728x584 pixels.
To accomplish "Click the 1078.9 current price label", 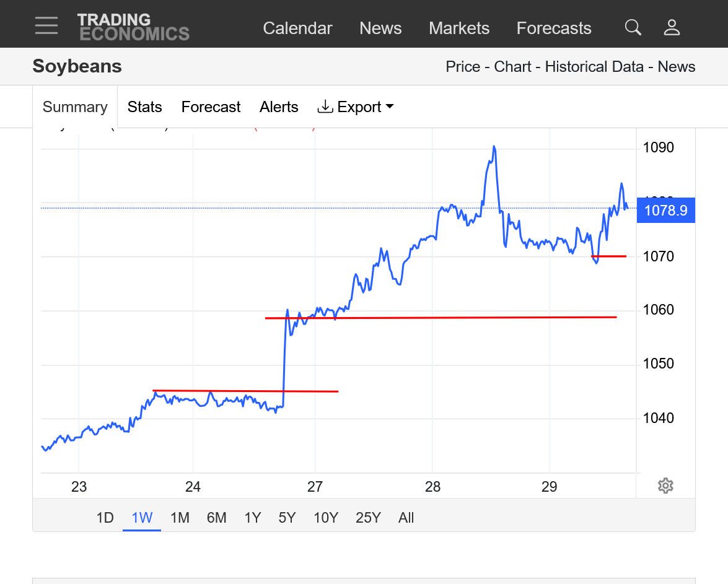I will [665, 211].
